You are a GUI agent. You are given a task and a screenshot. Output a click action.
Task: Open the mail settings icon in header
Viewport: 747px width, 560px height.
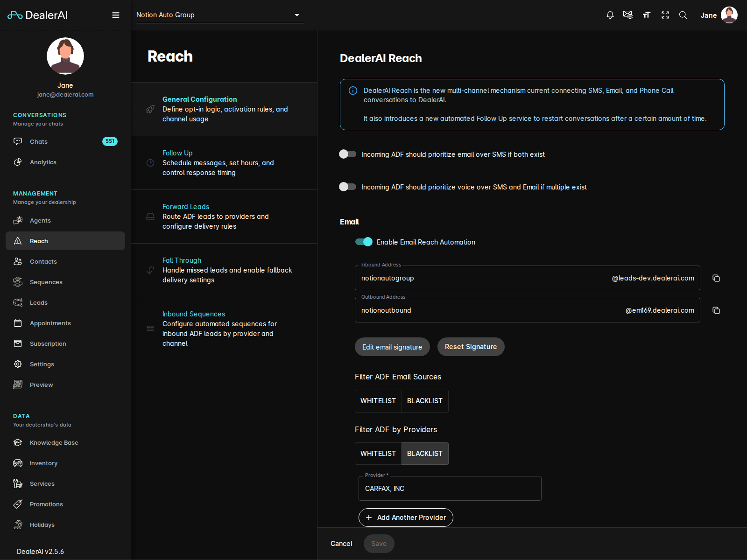(628, 15)
